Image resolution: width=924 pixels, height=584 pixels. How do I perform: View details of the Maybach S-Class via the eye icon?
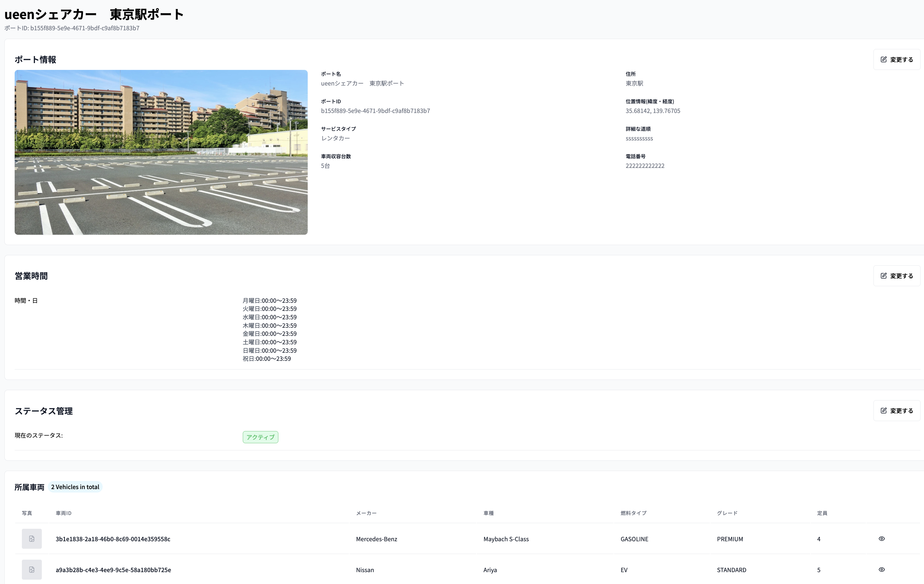(882, 539)
